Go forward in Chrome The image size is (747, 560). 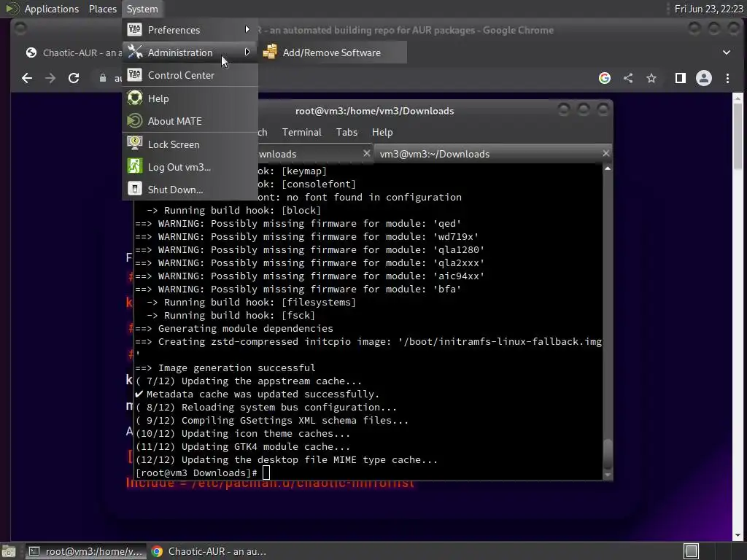point(50,78)
